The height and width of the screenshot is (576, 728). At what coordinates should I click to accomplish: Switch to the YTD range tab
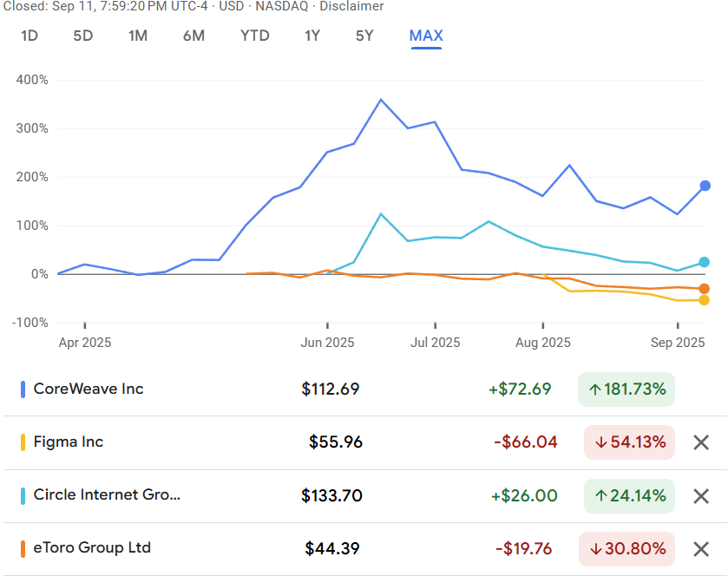point(255,36)
